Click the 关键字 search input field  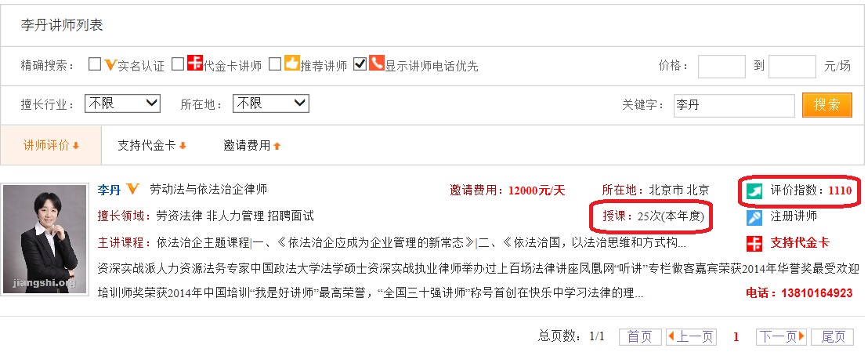[x=734, y=105]
